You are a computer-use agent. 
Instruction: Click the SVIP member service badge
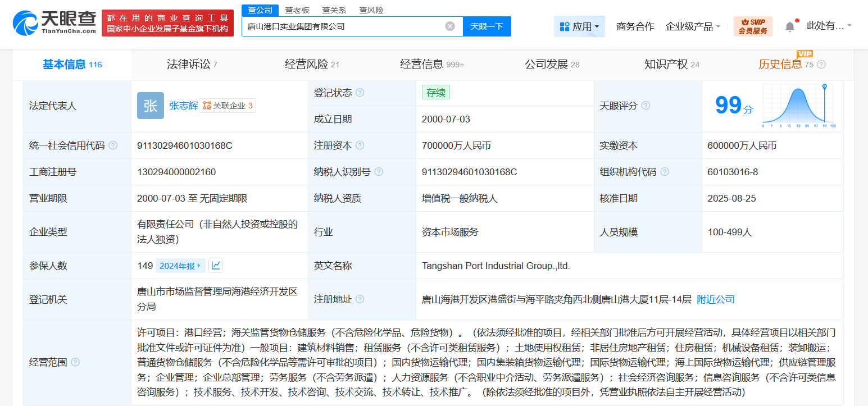[x=753, y=26]
